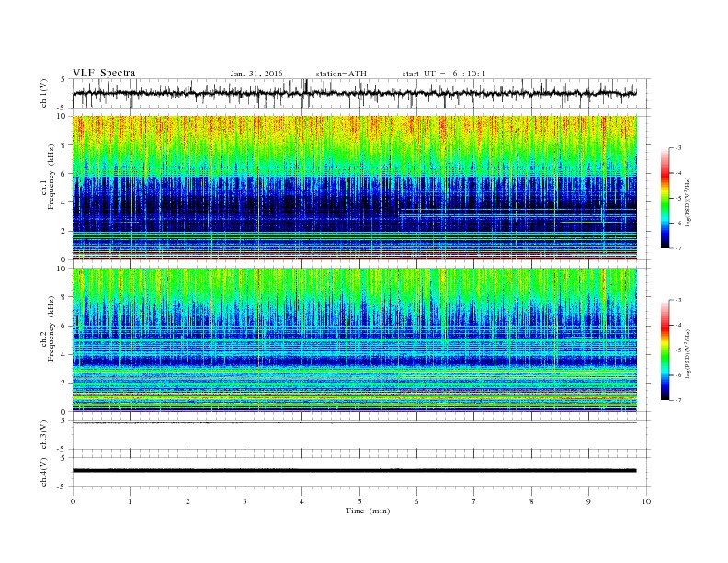Click the time axis tick label "9"
The width and height of the screenshot is (728, 563).
click(x=588, y=501)
